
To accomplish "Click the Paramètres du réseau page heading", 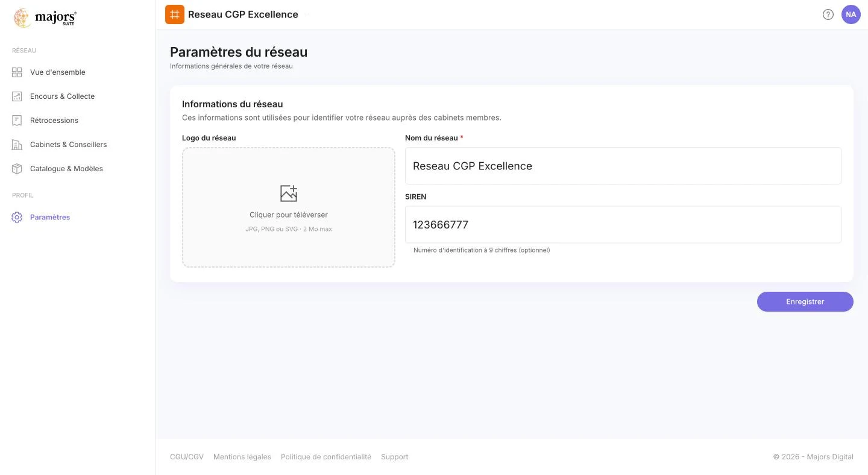I will (239, 52).
